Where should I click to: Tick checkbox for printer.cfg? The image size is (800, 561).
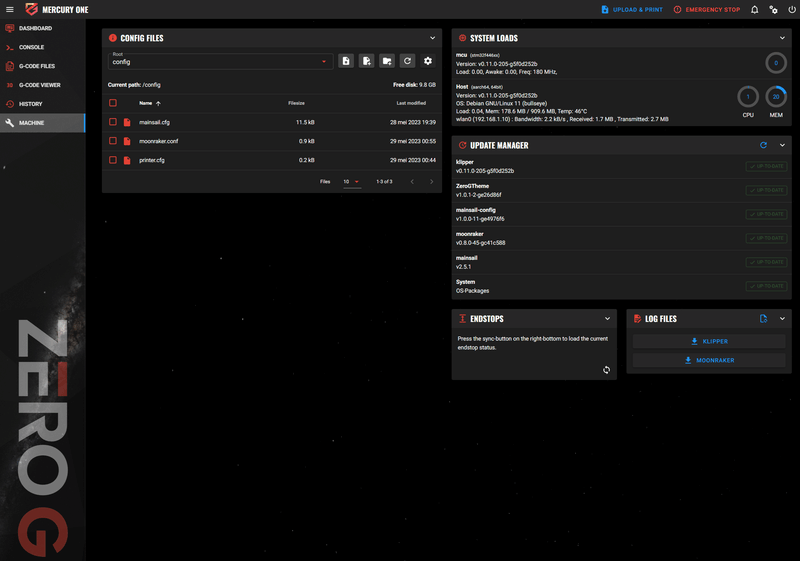point(113,160)
